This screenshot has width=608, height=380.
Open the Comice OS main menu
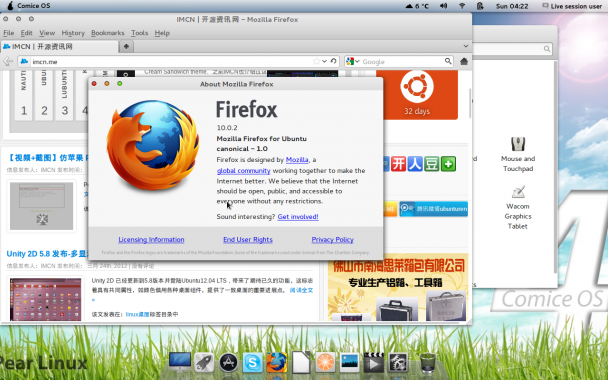[29, 6]
